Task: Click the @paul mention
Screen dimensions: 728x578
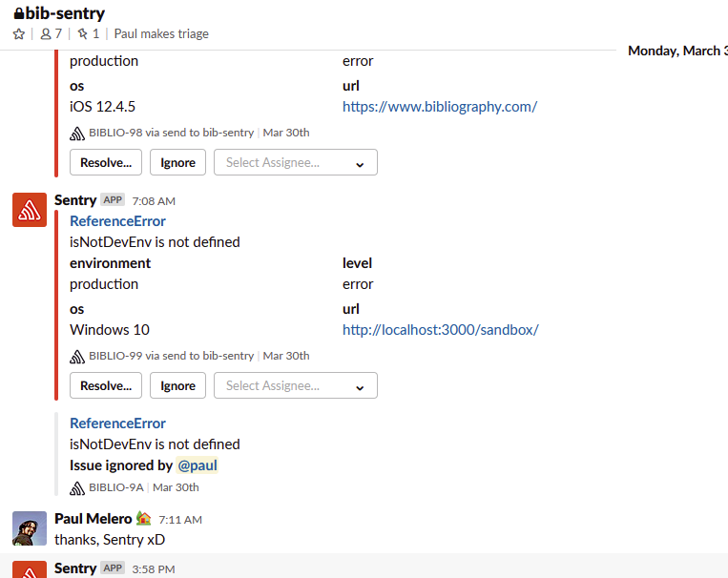Action: [x=198, y=465]
